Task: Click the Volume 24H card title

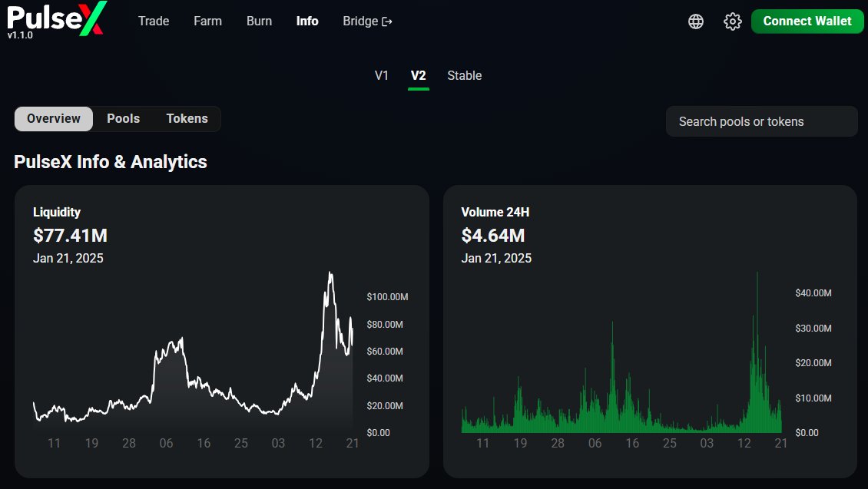Action: click(495, 212)
